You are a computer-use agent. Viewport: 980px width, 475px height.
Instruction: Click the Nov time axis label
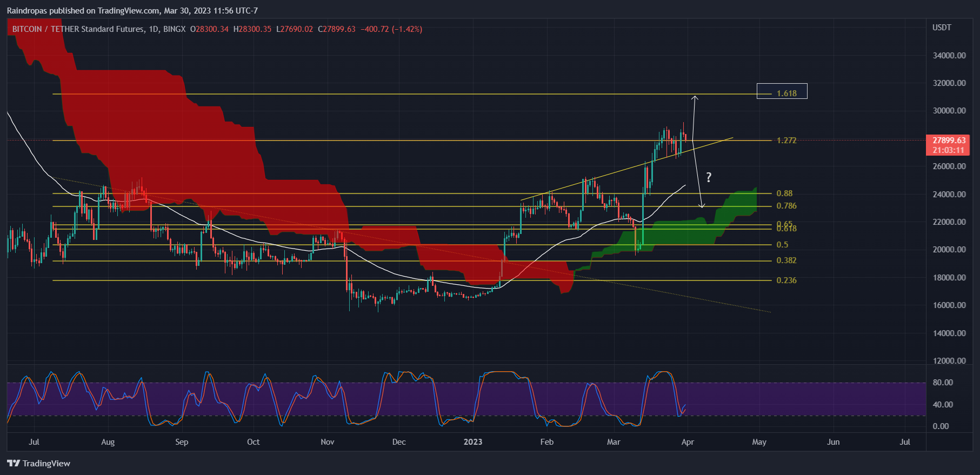(327, 442)
